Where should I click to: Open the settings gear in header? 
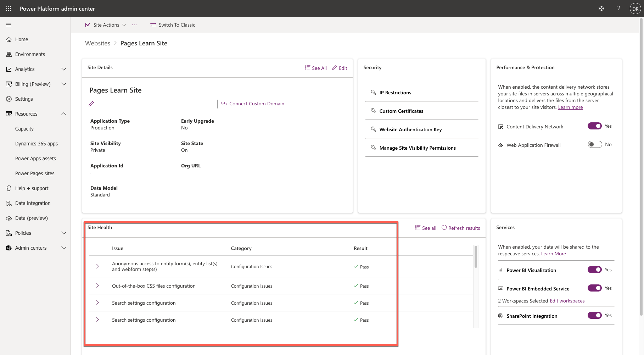(601, 9)
